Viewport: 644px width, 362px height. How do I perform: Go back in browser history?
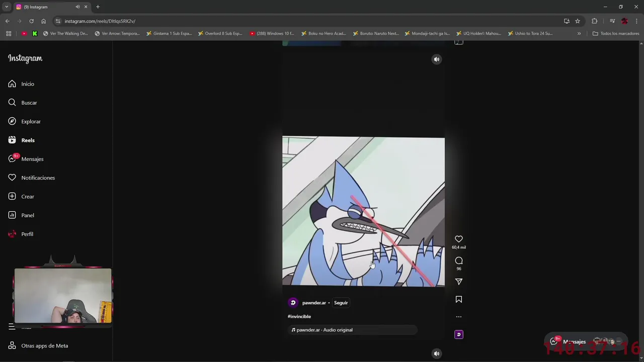pyautogui.click(x=7, y=21)
